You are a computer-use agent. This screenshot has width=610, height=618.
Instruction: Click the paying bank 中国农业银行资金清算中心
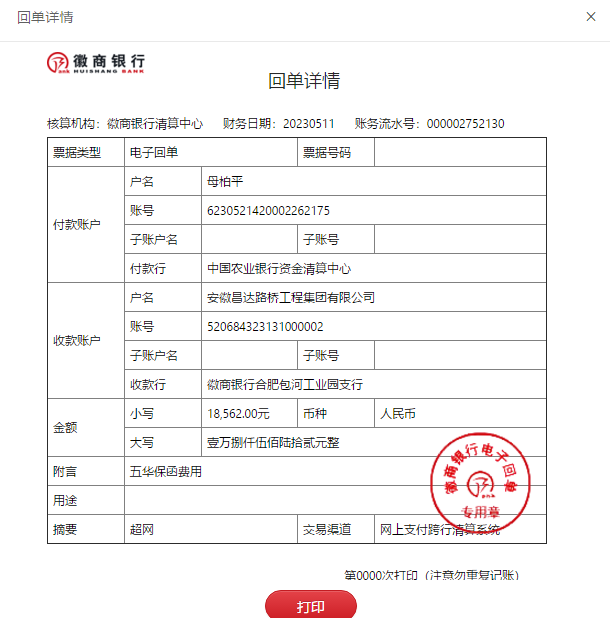tap(279, 269)
